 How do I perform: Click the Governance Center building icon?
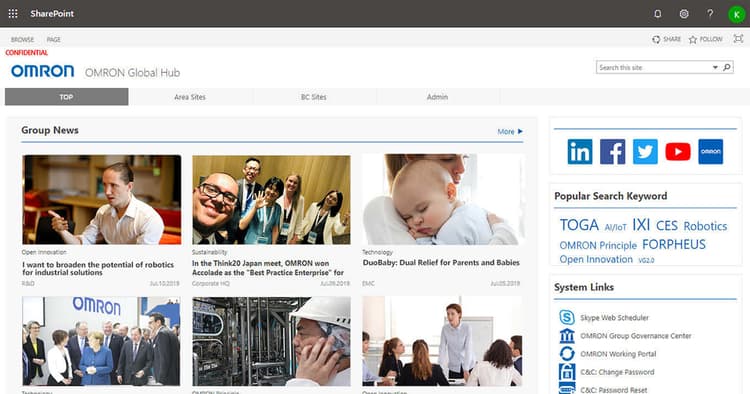click(567, 336)
